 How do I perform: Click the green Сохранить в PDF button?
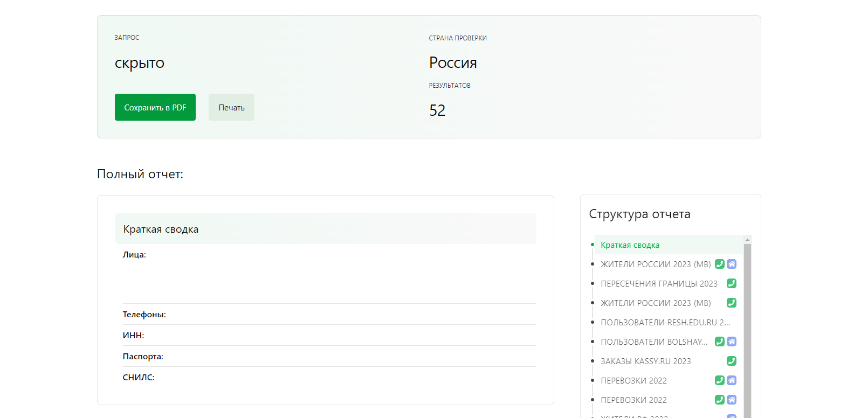tap(155, 107)
